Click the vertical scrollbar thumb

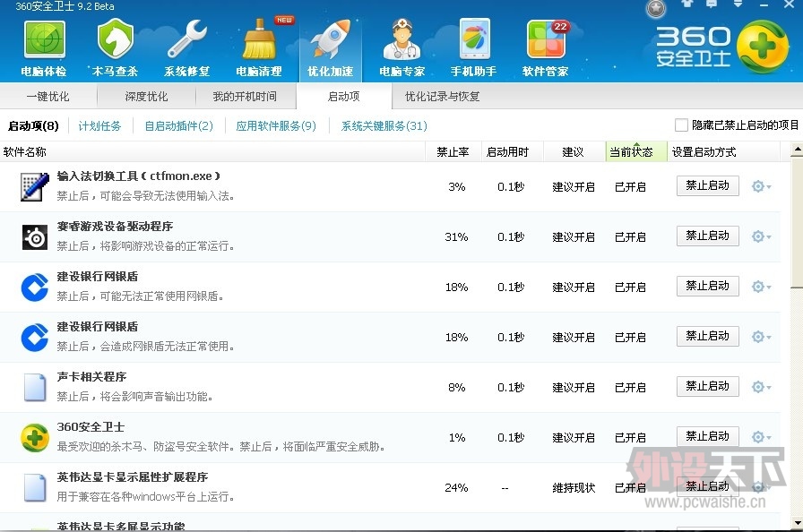tap(797, 222)
